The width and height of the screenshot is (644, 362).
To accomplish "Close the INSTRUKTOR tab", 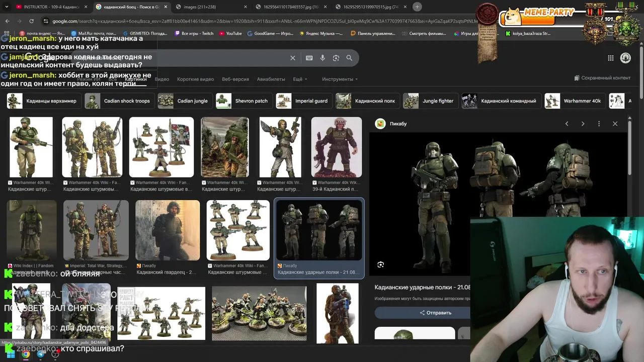I will (x=86, y=7).
